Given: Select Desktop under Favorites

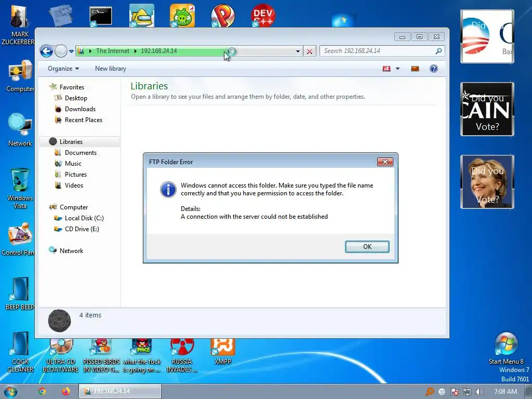Looking at the screenshot, I should click(76, 98).
